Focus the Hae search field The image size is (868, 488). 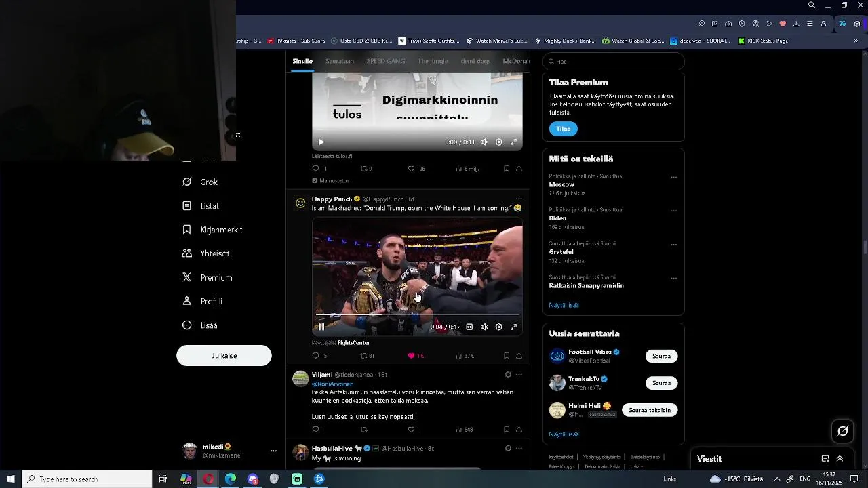pyautogui.click(x=614, y=61)
